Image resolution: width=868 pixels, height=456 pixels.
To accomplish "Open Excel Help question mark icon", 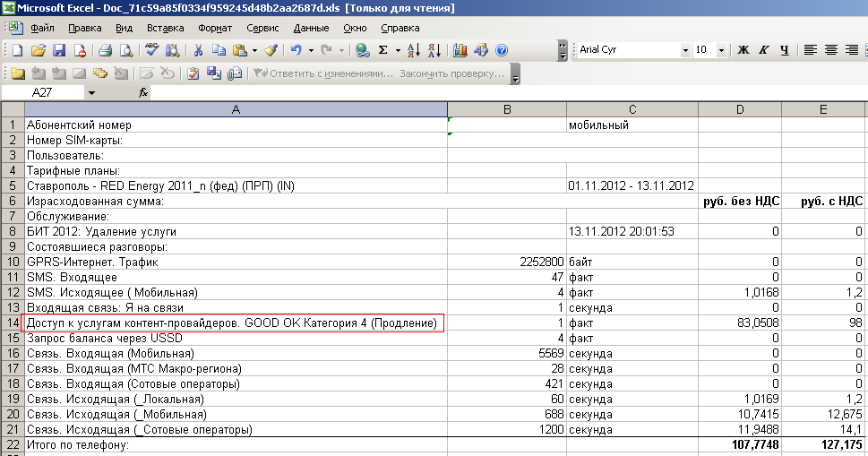I will click(x=502, y=50).
